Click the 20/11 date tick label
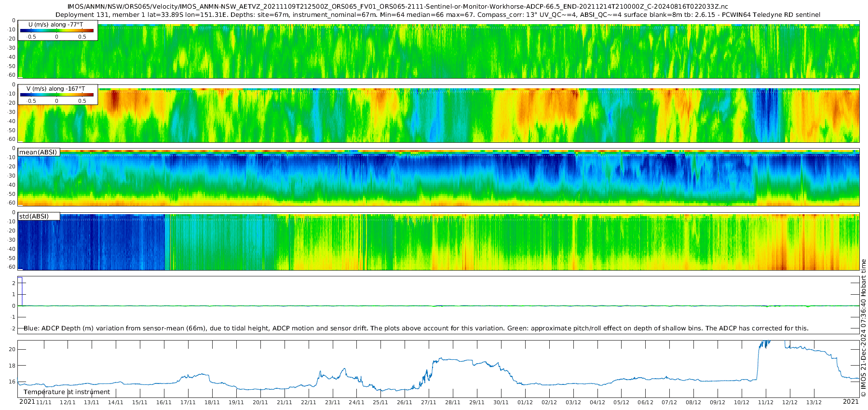 point(260,402)
